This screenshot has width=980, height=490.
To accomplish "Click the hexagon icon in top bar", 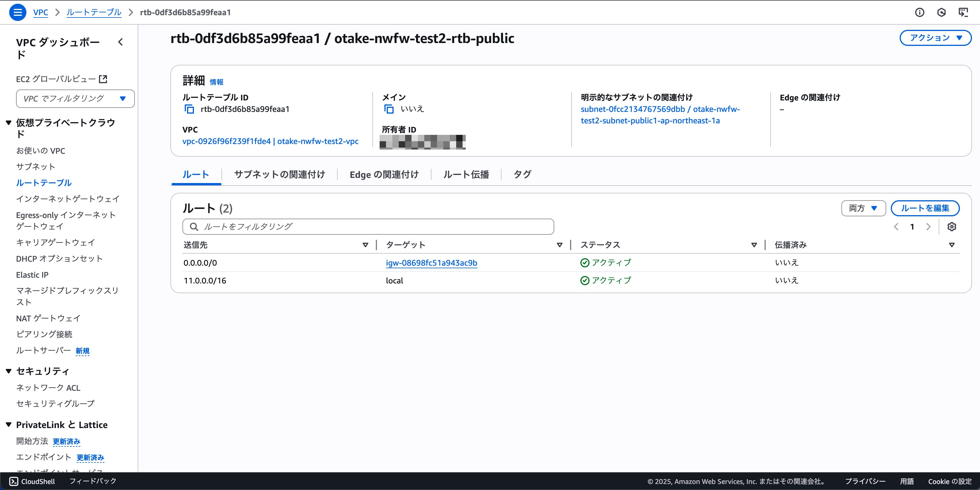I will [941, 12].
